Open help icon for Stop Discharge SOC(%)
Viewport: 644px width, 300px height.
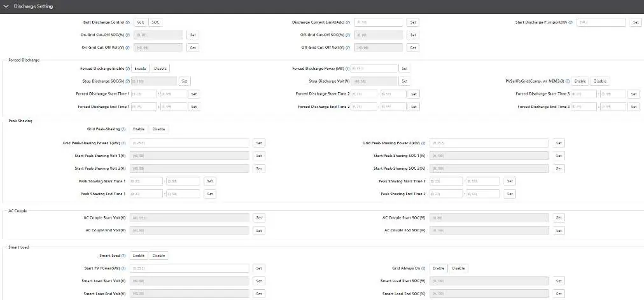click(128, 81)
